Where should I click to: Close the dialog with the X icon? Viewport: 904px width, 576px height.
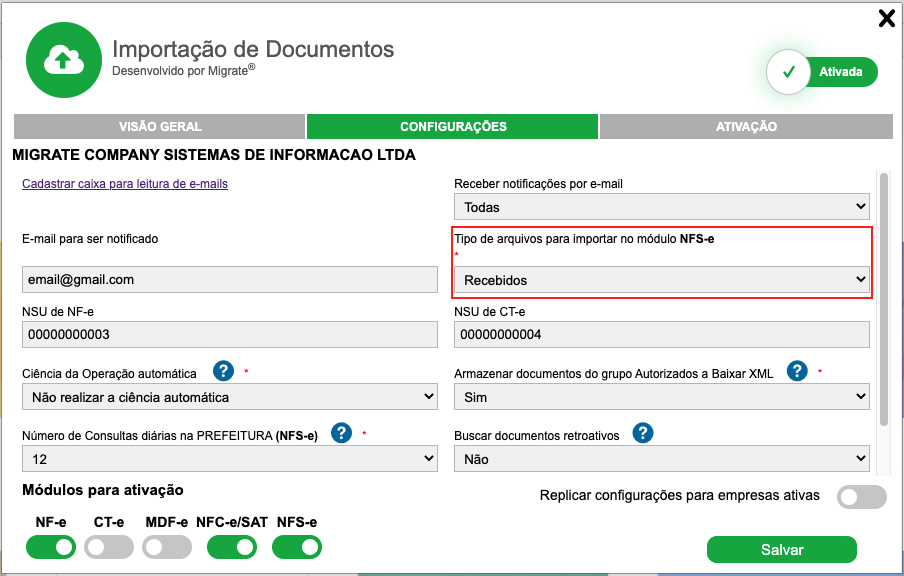(x=886, y=18)
